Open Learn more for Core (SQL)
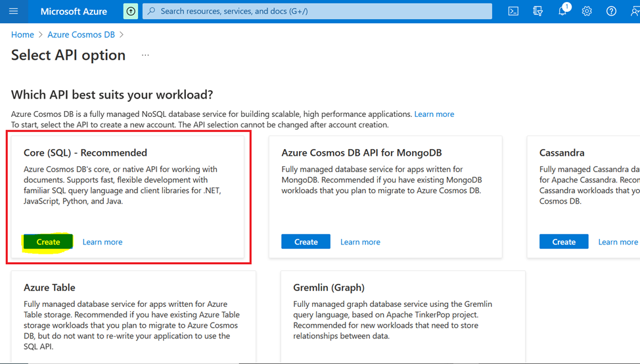This screenshot has width=640, height=364. click(103, 242)
